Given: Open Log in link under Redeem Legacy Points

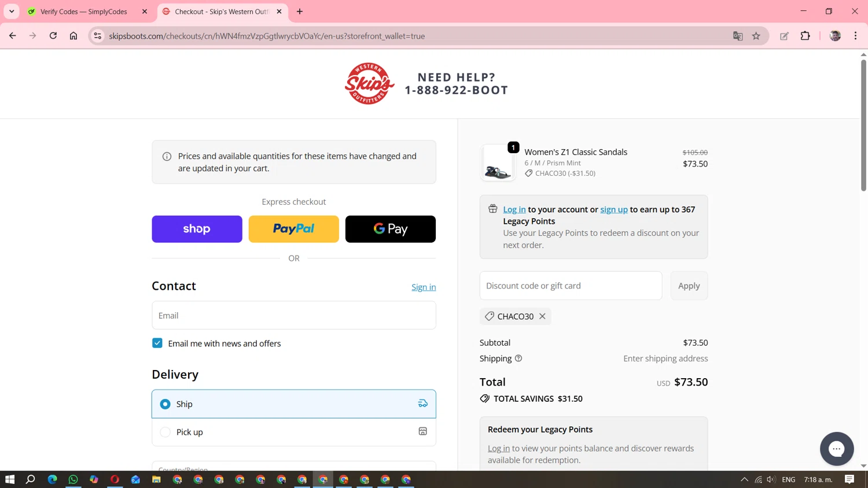Looking at the screenshot, I should click(499, 449).
